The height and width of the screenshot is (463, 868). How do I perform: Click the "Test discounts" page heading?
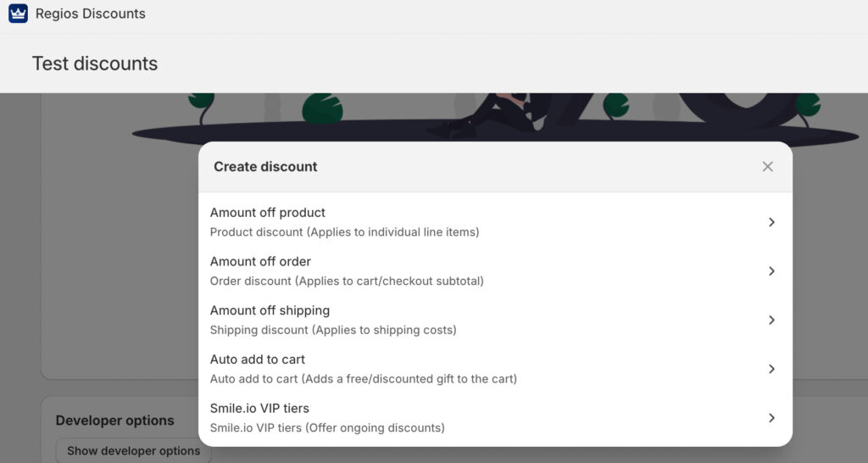click(x=95, y=64)
